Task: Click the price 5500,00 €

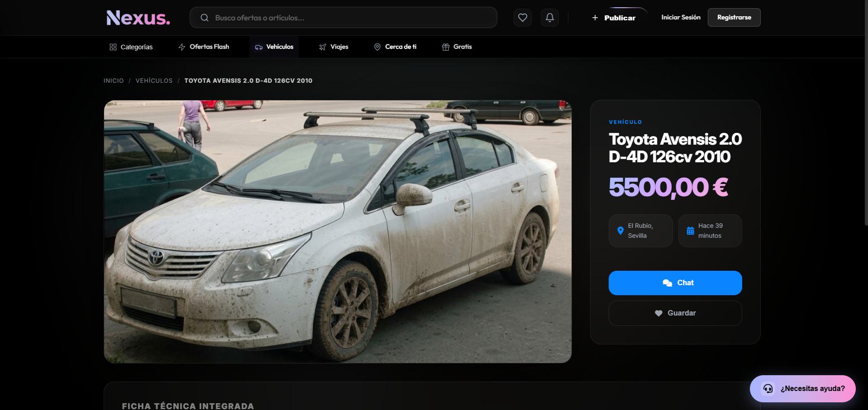Action: coord(668,187)
